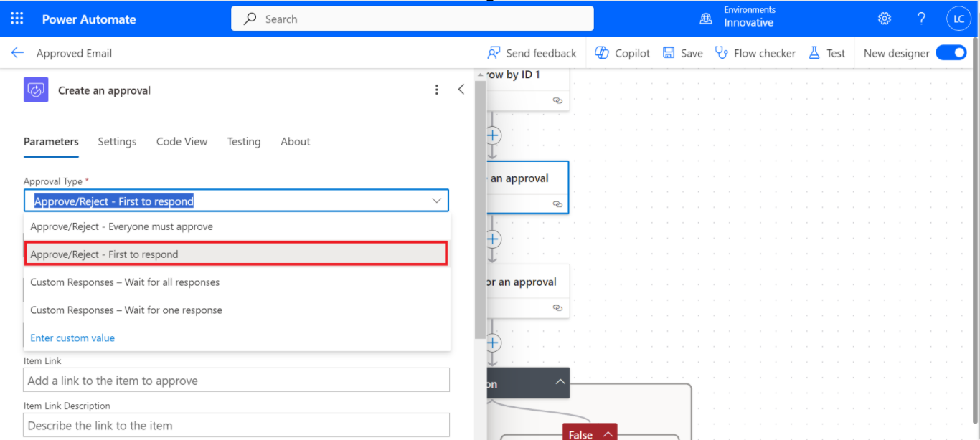The height and width of the screenshot is (440, 980).
Task: Click Enter custom value link
Action: coord(72,338)
